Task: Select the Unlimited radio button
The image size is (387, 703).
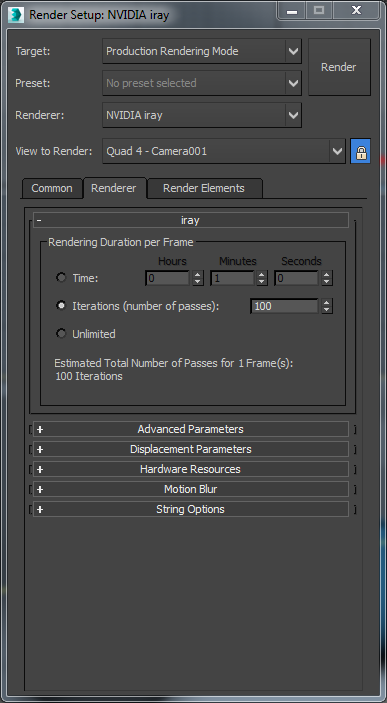Action: coord(61,334)
